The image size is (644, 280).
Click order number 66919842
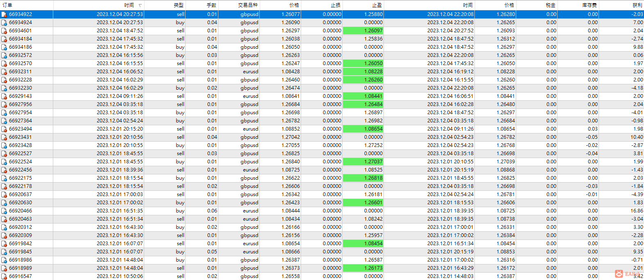(x=20, y=244)
